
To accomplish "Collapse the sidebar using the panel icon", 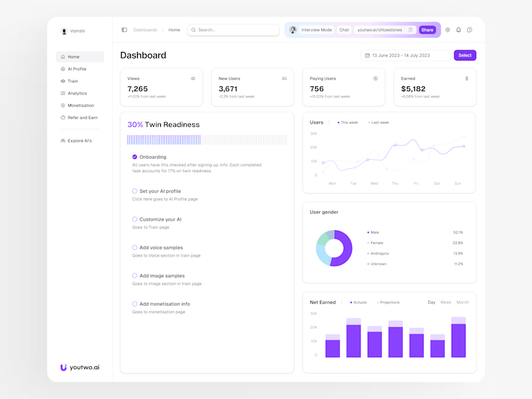I will (124, 30).
